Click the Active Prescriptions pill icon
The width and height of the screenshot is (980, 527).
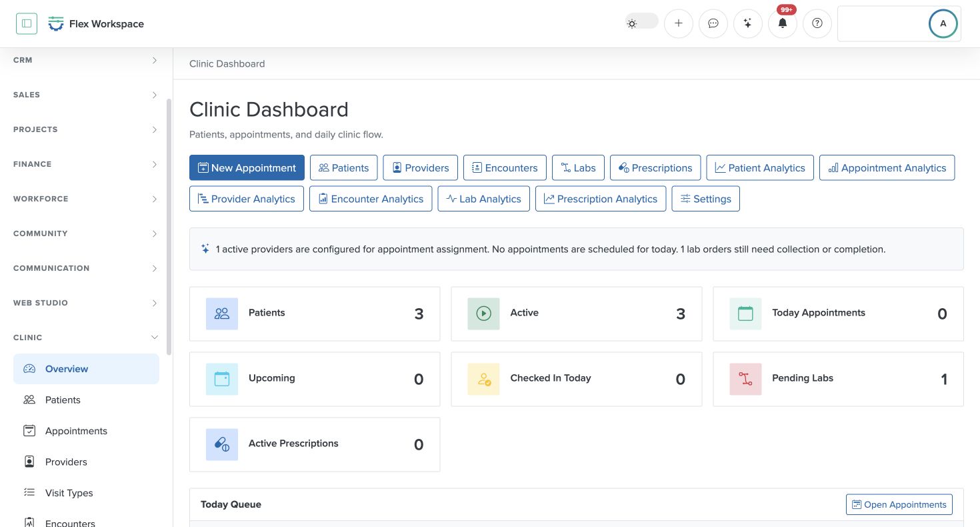(x=222, y=444)
